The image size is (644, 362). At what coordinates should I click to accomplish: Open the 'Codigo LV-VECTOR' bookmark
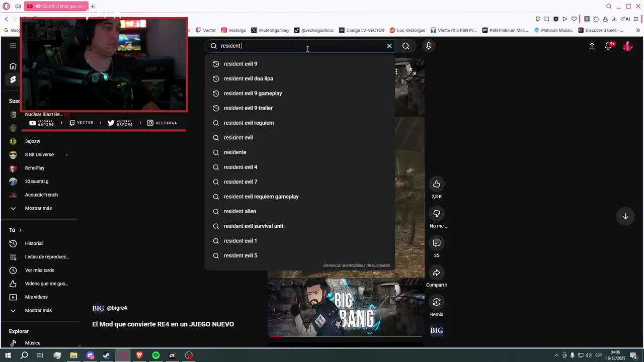(x=362, y=30)
